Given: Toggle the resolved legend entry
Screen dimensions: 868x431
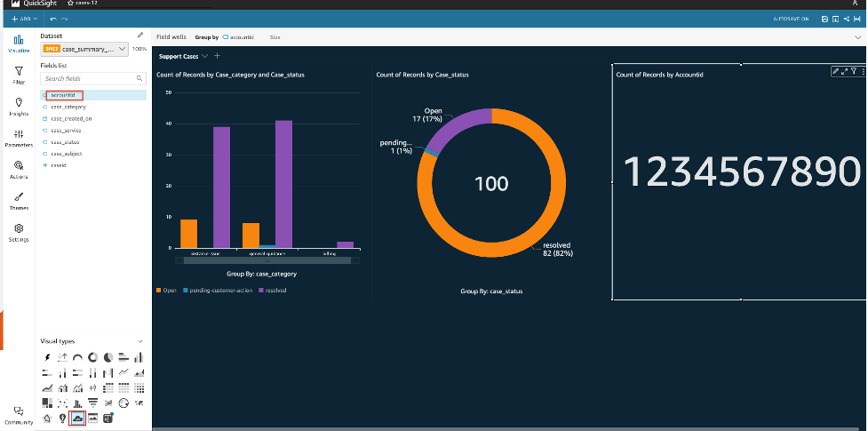Looking at the screenshot, I should [273, 291].
